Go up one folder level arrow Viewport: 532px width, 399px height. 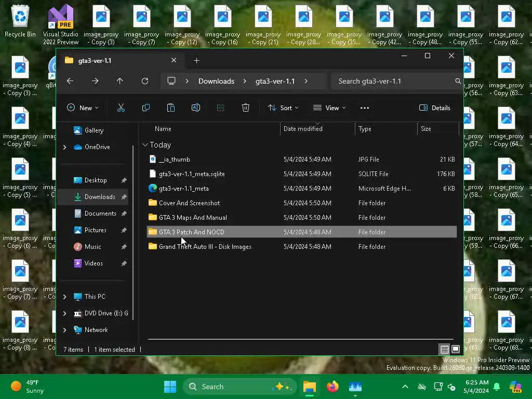pyautogui.click(x=120, y=81)
